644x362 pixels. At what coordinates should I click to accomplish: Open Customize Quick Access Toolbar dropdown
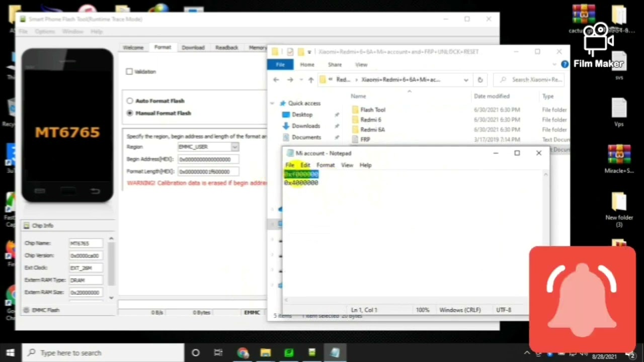pos(309,51)
